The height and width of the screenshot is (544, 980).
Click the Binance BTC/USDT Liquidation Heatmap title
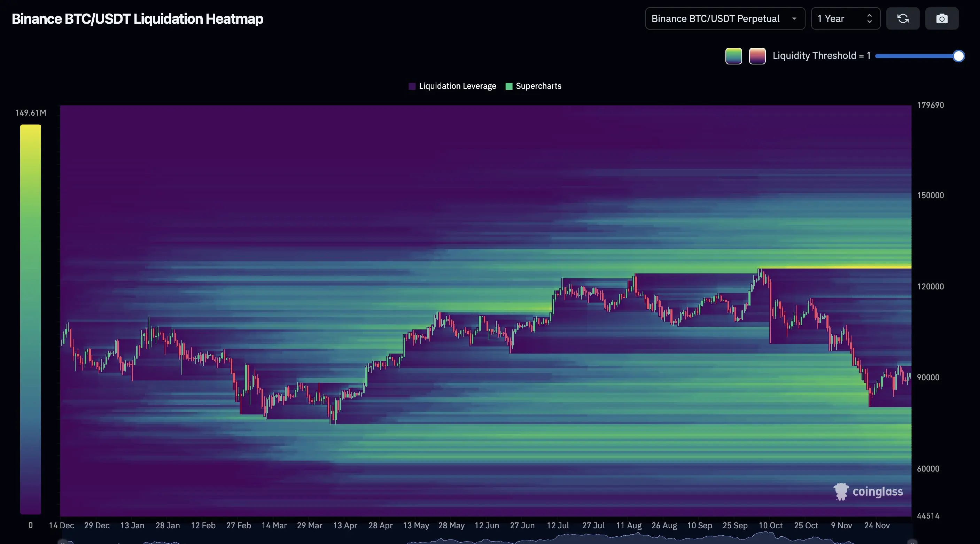(137, 19)
